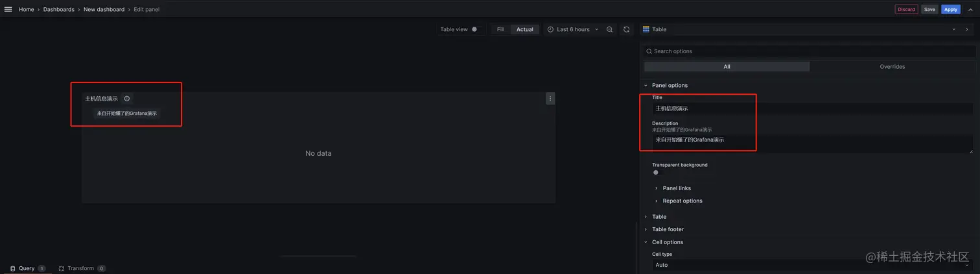Screen dimensions: 980x274
Task: Select Fill display mode
Action: (x=500, y=29)
